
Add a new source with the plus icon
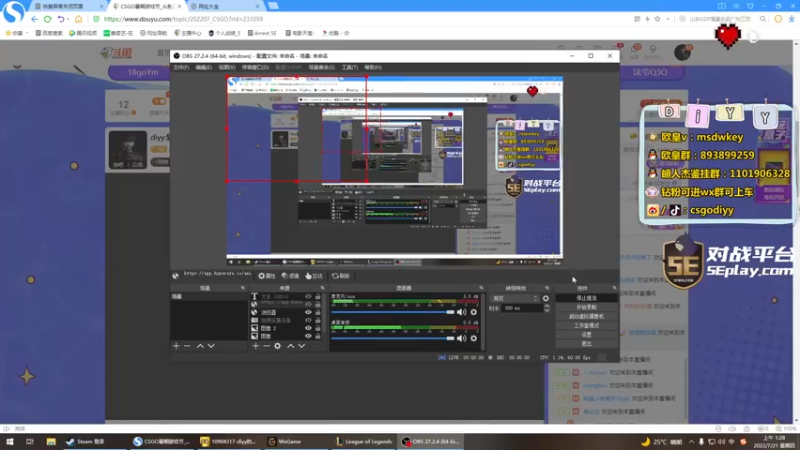(255, 346)
